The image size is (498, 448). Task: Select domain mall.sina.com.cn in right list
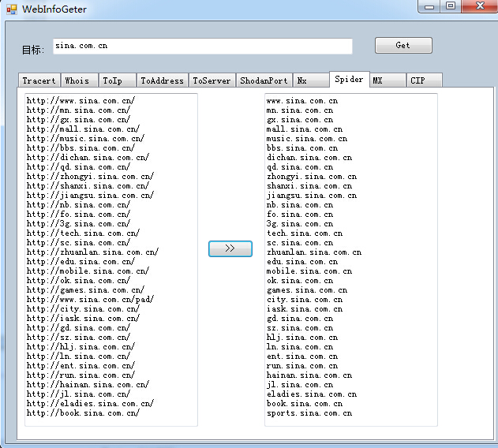tap(305, 129)
